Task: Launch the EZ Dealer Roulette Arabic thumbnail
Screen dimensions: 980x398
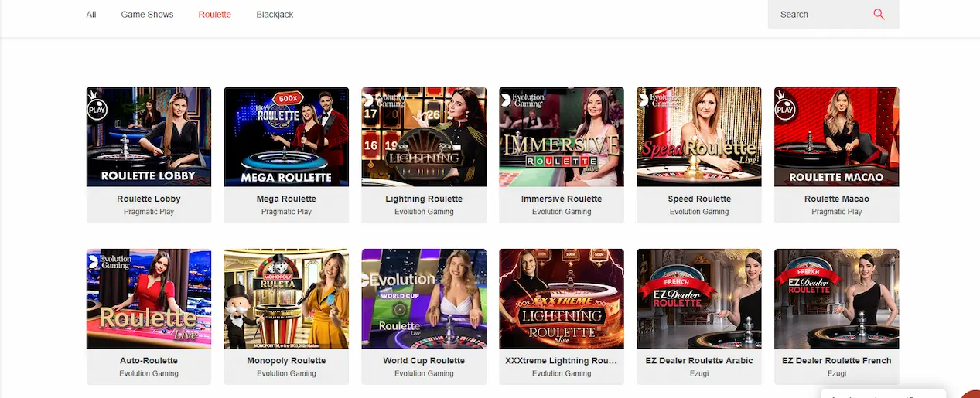Action: click(x=699, y=298)
